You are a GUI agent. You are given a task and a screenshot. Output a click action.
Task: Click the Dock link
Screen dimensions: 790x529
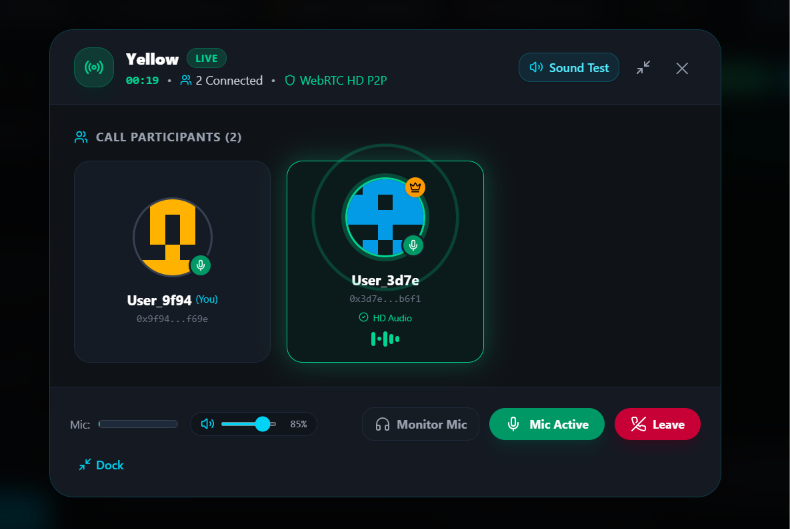[x=101, y=465]
